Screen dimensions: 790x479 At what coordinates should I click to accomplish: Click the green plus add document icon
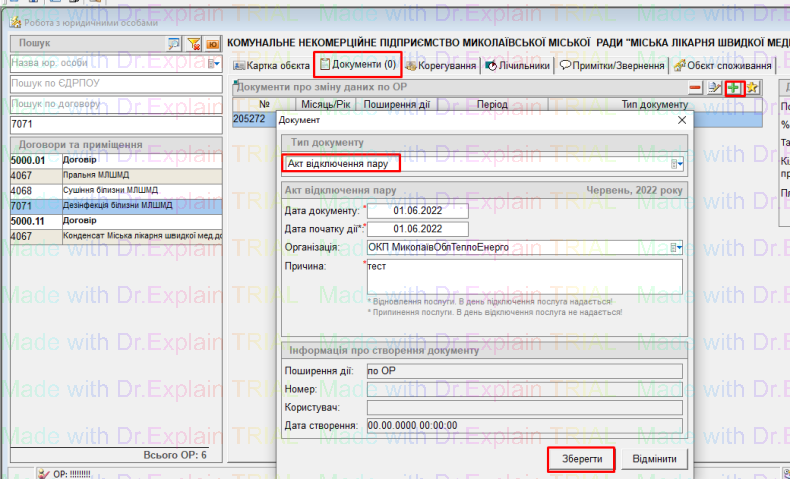click(x=734, y=89)
